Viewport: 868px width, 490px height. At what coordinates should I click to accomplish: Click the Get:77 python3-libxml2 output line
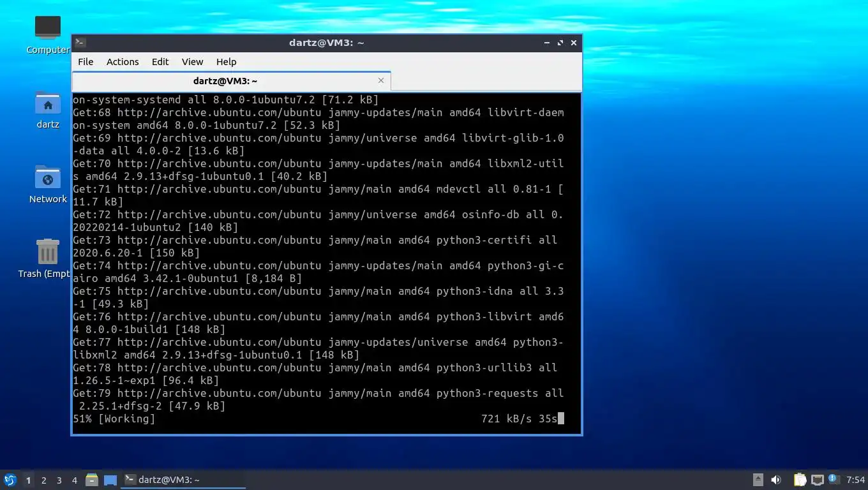tap(318, 348)
